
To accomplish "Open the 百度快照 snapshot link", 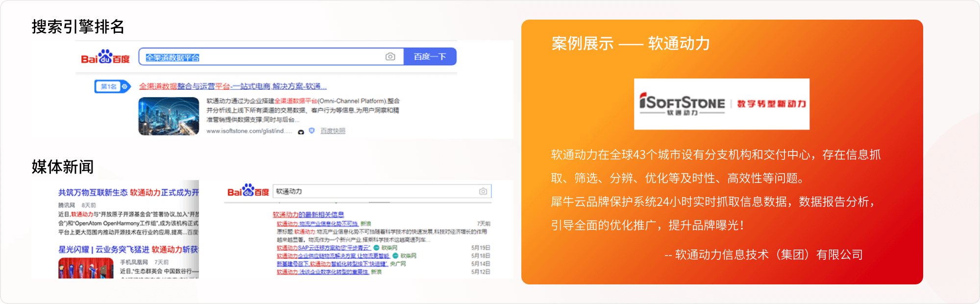I will [x=333, y=131].
